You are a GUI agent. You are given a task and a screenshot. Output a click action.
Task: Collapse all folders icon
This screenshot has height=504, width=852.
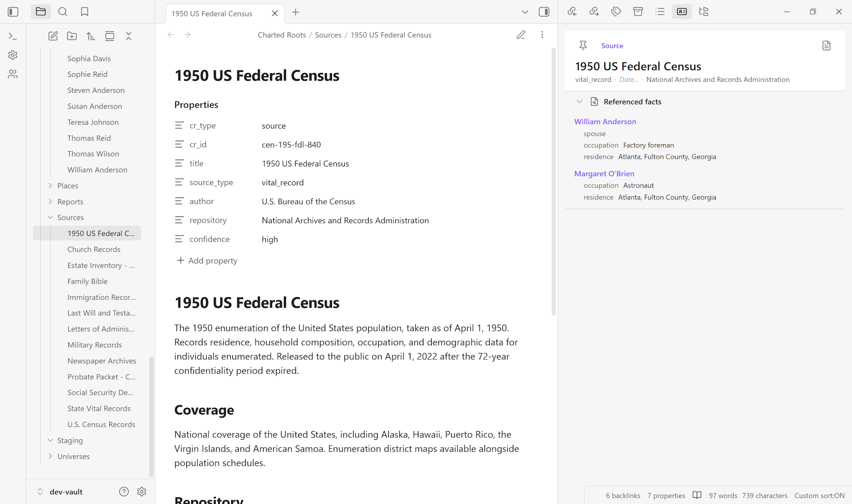(x=129, y=36)
